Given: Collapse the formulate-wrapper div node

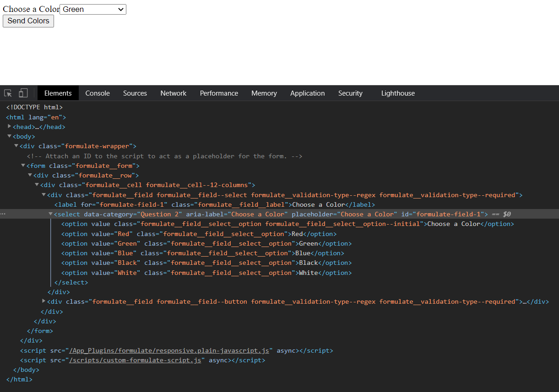Looking at the screenshot, I should (x=16, y=146).
